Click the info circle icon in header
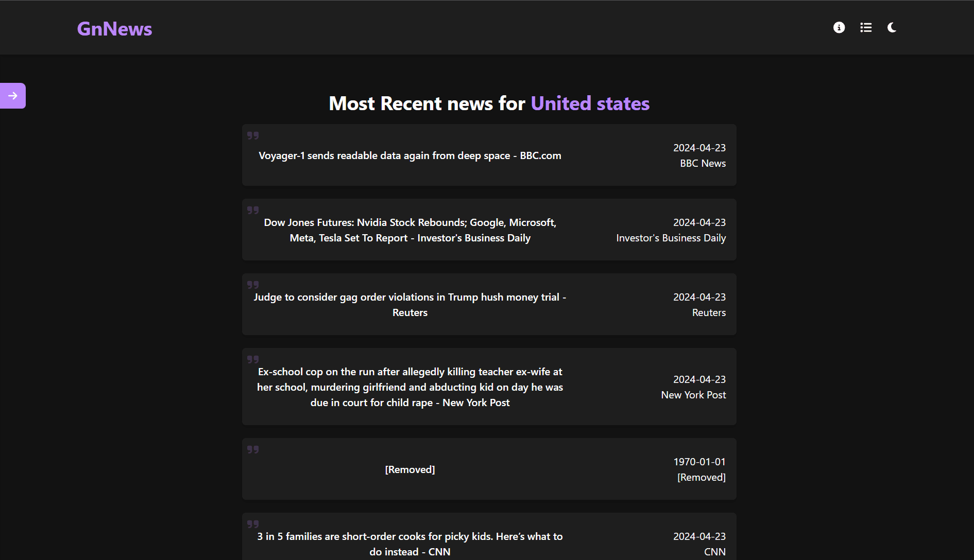The image size is (974, 560). pyautogui.click(x=839, y=27)
